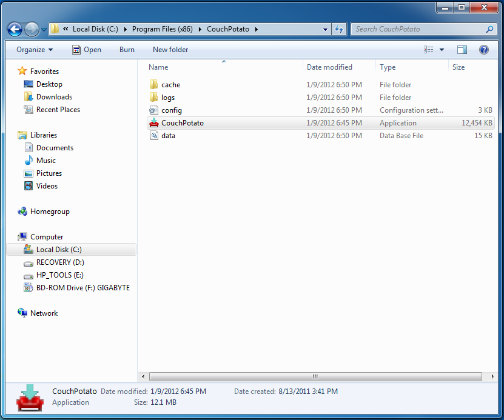Select Local Disk (C:) in navigation pane

point(72,250)
